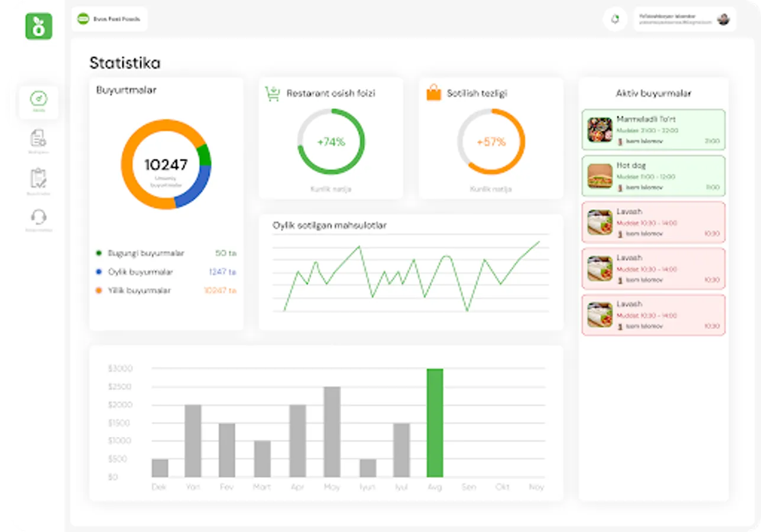Click the May bar in the chart

332,432
